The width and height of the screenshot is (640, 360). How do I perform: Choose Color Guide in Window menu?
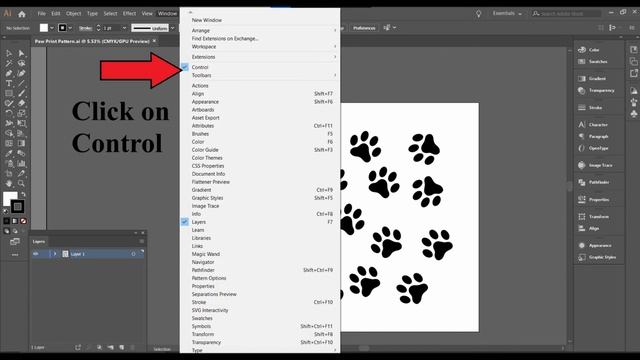click(x=205, y=150)
